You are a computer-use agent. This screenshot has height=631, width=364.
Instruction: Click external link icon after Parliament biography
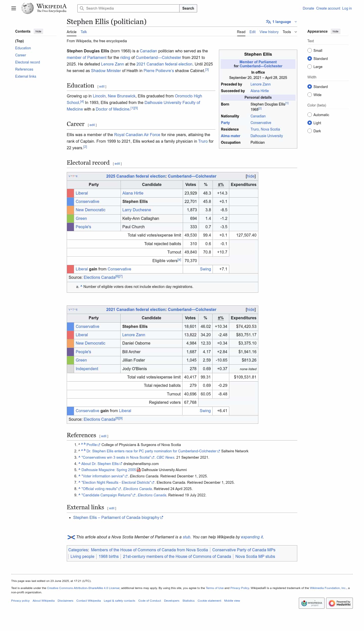162,518
